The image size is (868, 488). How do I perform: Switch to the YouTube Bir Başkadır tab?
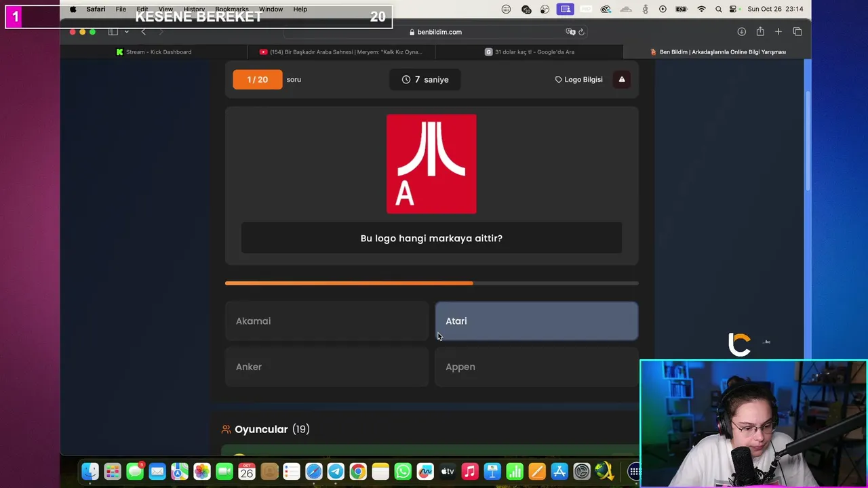[341, 52]
